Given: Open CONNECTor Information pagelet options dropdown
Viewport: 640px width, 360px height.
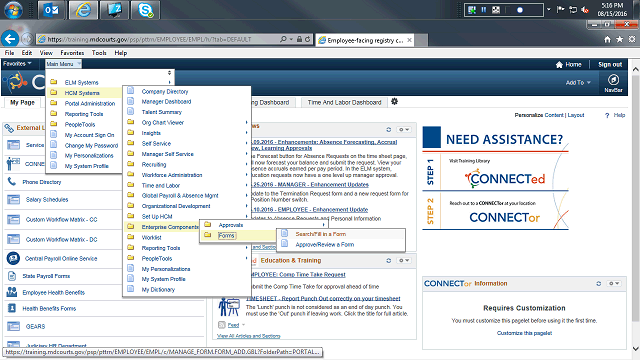Looking at the screenshot, I should point(614,283).
